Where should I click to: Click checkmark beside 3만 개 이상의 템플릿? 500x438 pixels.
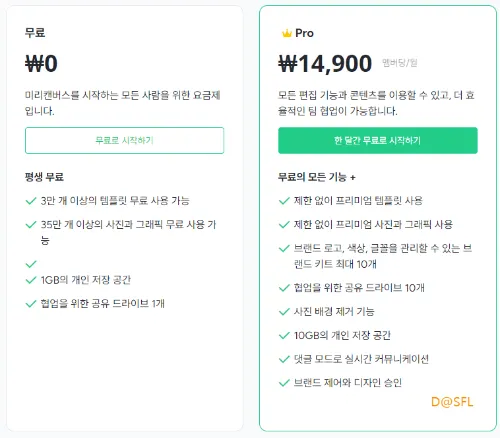pyautogui.click(x=31, y=201)
